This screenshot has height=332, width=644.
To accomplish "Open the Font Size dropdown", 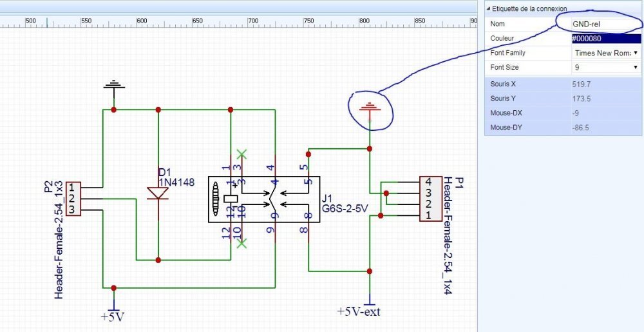I will [606, 68].
